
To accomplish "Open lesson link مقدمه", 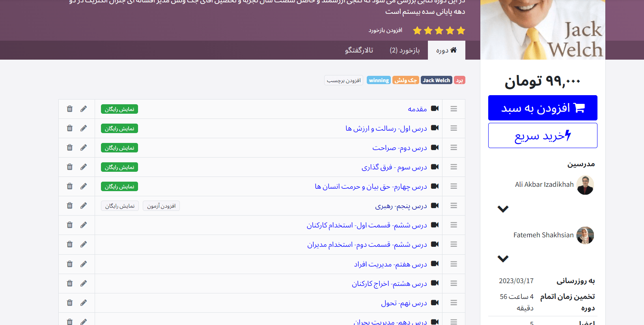I will 417,109.
